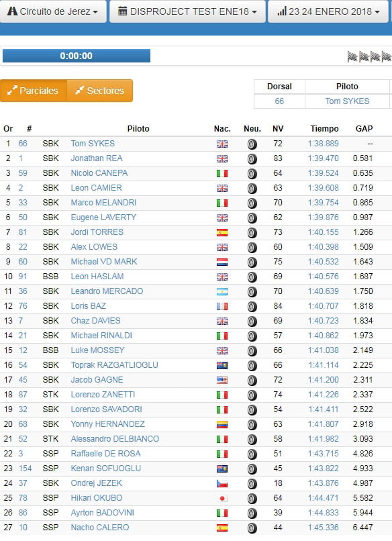Switch to the Sectores view
The width and height of the screenshot is (392, 541).
point(100,91)
